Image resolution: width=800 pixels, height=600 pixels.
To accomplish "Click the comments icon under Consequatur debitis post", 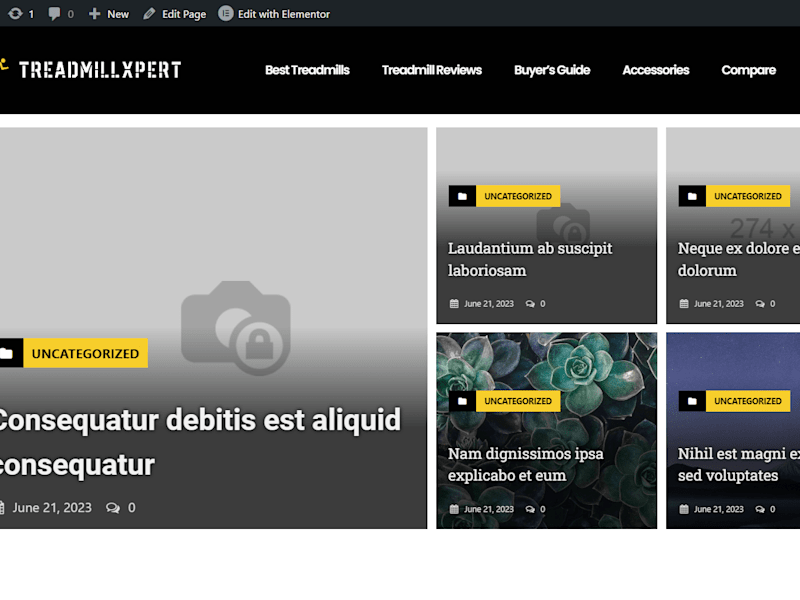I will [x=113, y=508].
